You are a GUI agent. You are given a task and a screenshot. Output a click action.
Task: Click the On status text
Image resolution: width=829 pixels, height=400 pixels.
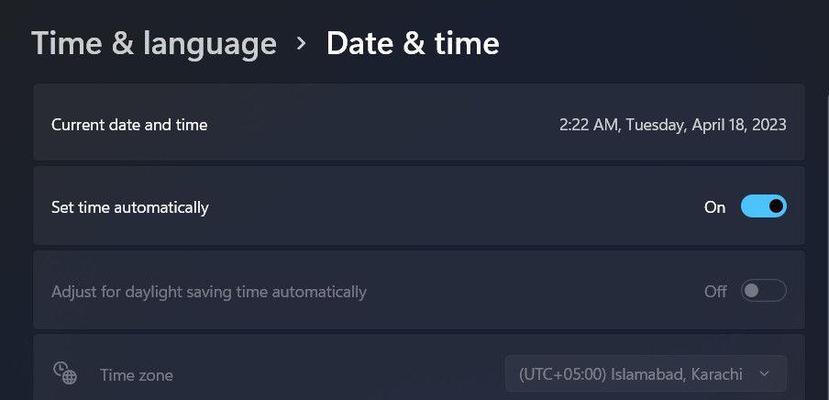coord(715,207)
